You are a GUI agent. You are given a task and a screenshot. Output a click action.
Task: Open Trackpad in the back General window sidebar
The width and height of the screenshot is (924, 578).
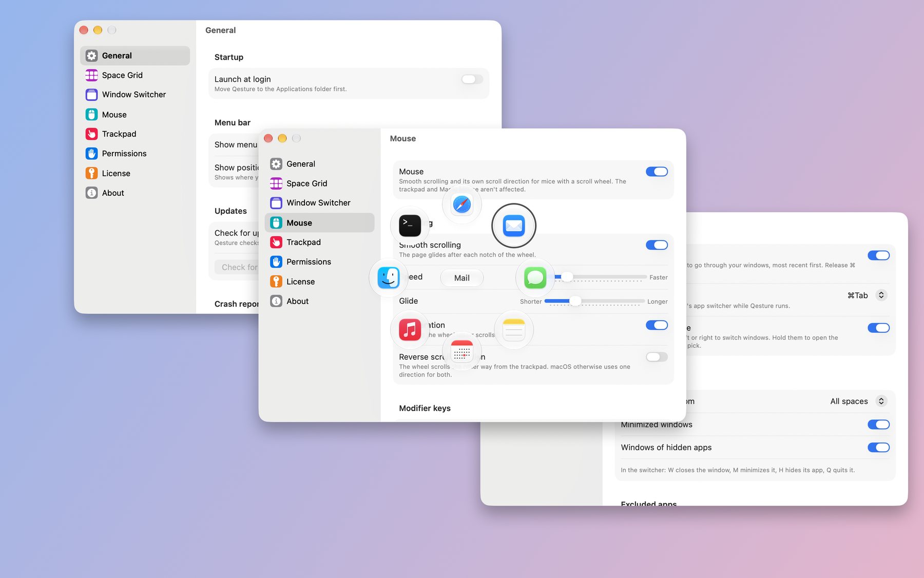click(135, 134)
